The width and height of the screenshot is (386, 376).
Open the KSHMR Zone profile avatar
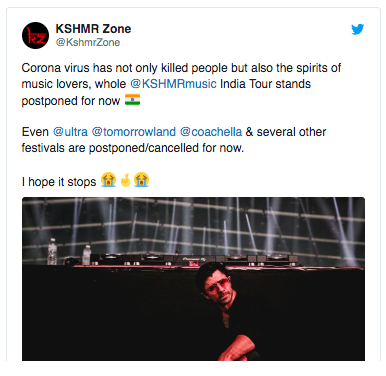[35, 35]
